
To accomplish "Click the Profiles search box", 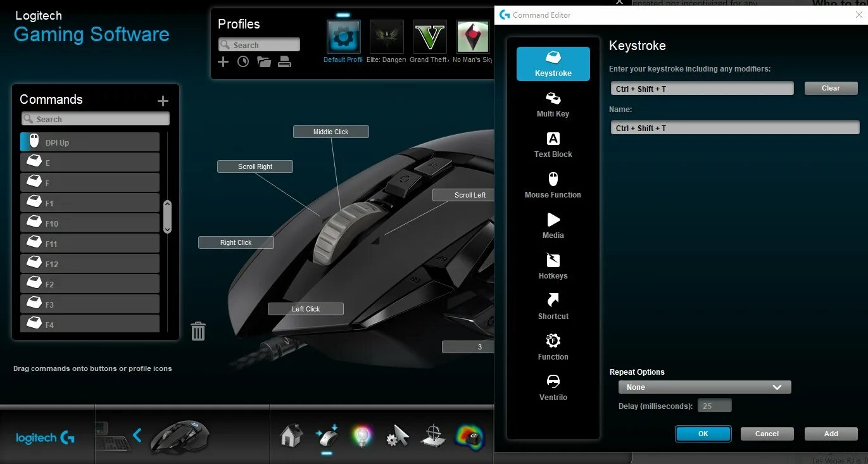I will (x=259, y=45).
